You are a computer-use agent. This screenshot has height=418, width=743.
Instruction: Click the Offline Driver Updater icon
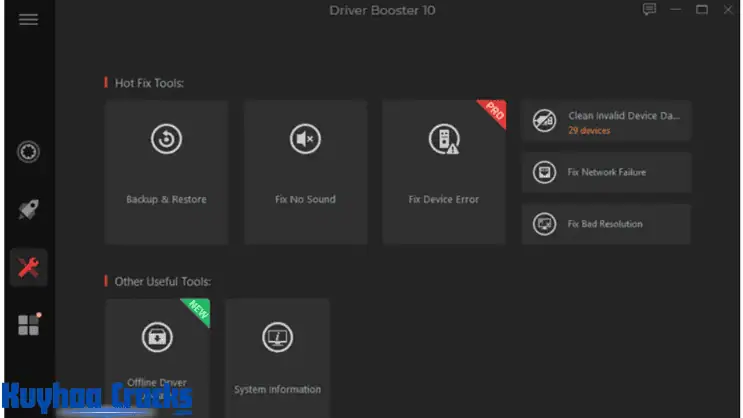point(157,338)
